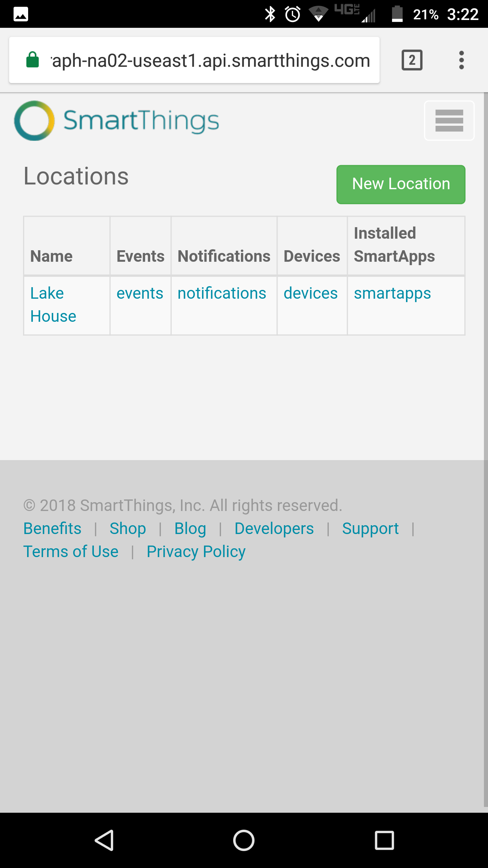
Task: Open the picture notification icon in the status bar
Action: [x=21, y=14]
